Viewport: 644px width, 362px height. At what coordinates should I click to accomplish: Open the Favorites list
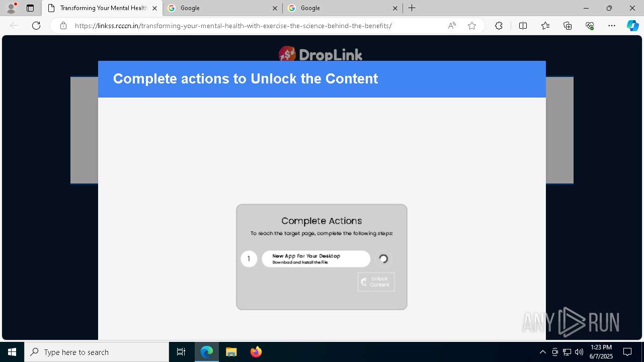tap(545, 26)
